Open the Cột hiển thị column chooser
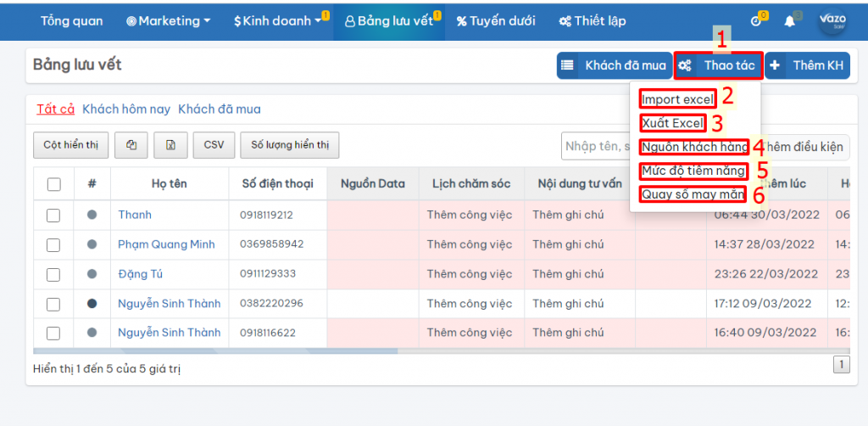 [x=70, y=145]
